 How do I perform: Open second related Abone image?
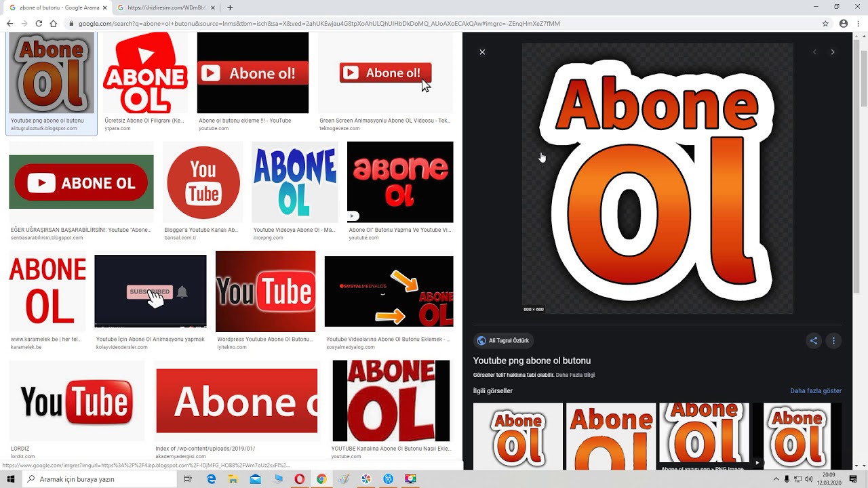[611, 436]
